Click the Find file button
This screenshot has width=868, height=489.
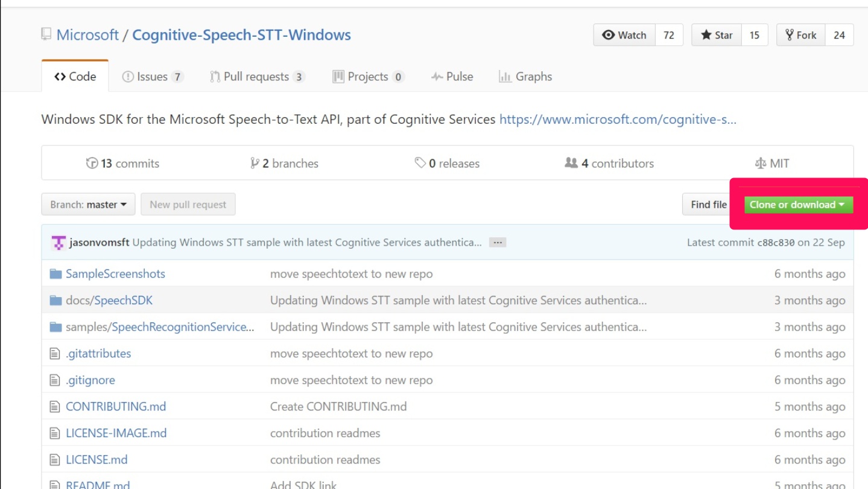pyautogui.click(x=707, y=205)
